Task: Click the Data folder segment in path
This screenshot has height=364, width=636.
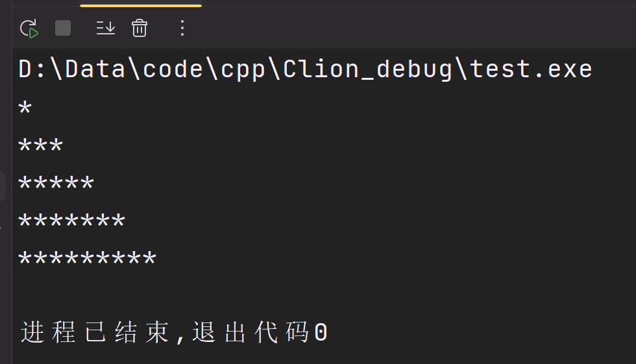Action: click(x=95, y=69)
